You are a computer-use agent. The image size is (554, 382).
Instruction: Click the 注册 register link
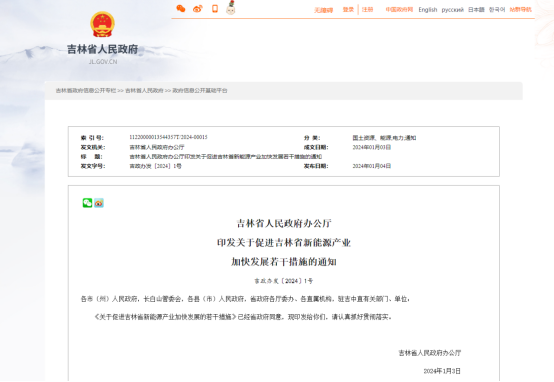[367, 10]
